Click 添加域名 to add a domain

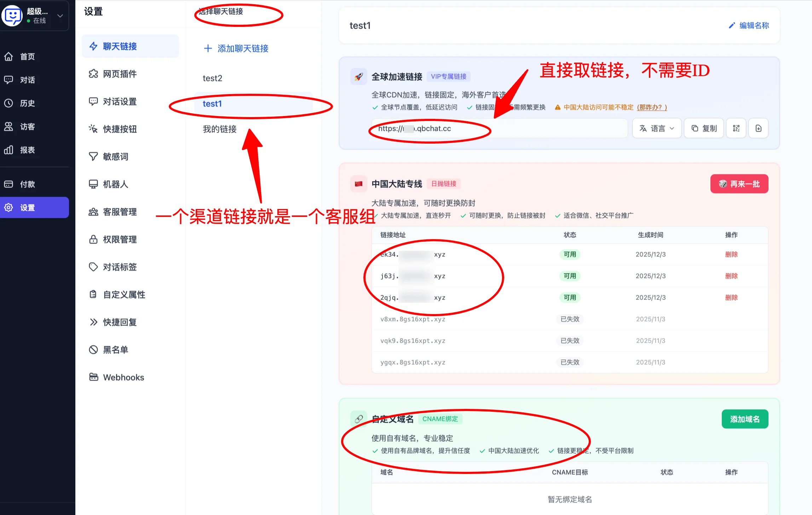[x=745, y=419]
